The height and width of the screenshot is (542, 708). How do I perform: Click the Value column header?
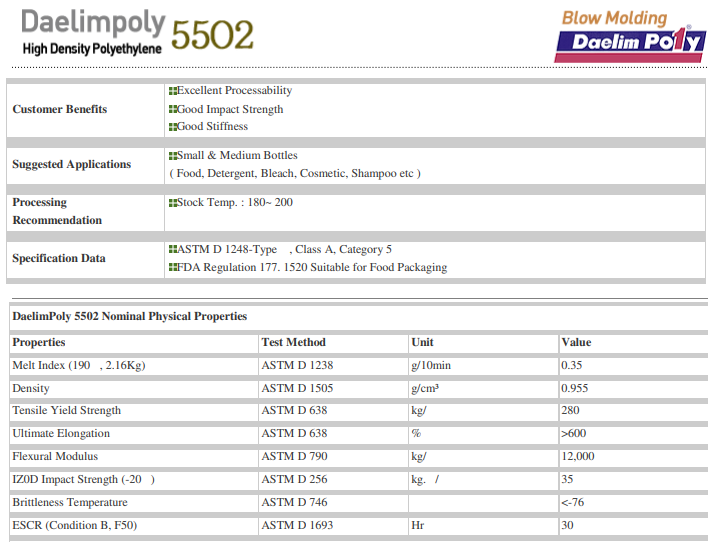(x=576, y=342)
